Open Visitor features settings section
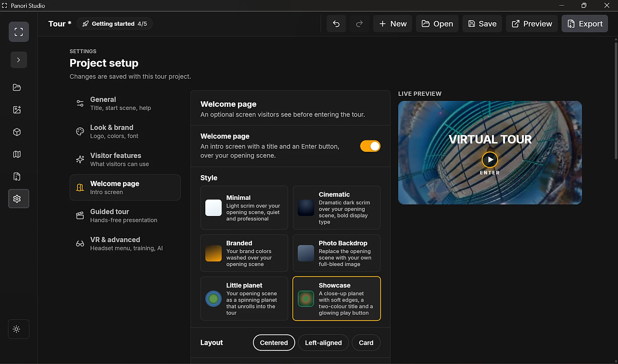 click(x=125, y=159)
